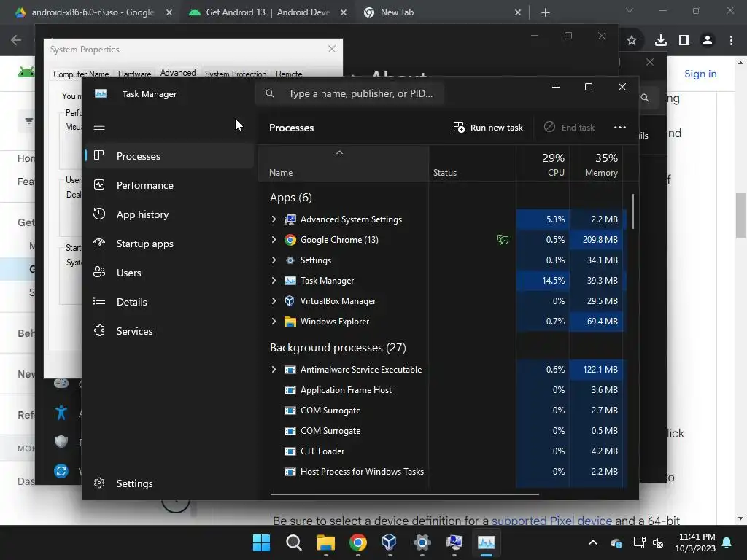The image size is (747, 560).
Task: Click Run new task button
Action: click(x=488, y=127)
